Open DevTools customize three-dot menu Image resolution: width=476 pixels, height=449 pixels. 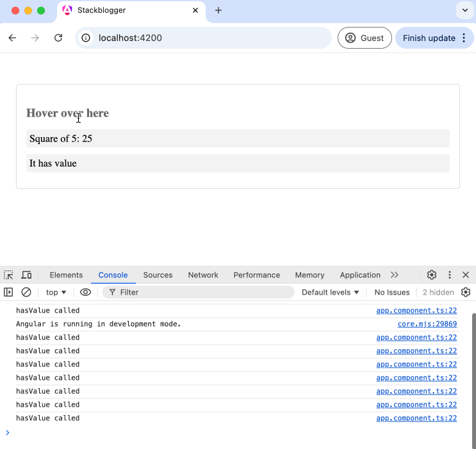click(x=450, y=275)
